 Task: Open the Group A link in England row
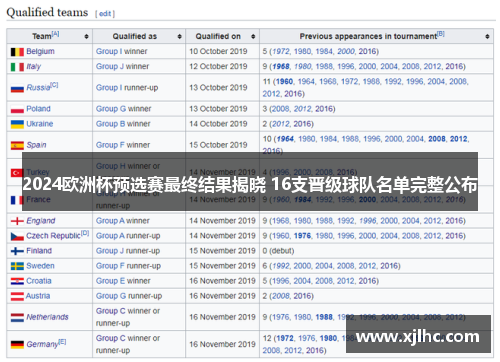pos(110,221)
